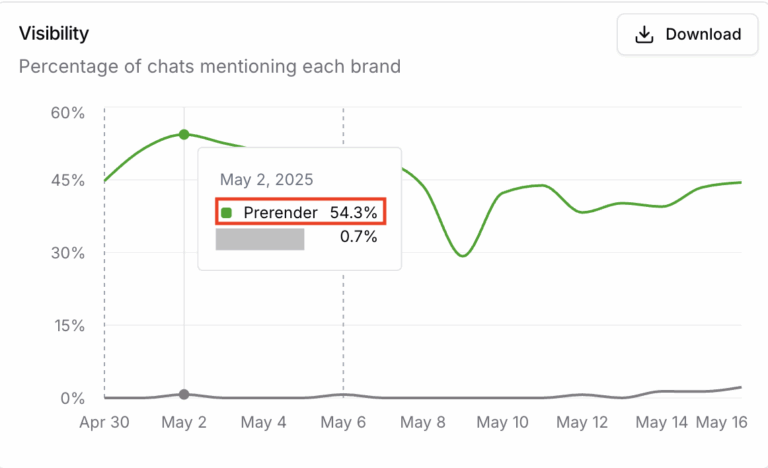
Task: Click the Apr 30 axis label
Action: pos(104,422)
